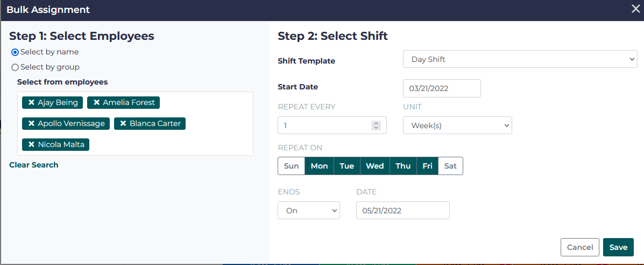This screenshot has height=265, width=644.
Task: Remove Ajay Being from selected employees
Action: click(31, 102)
